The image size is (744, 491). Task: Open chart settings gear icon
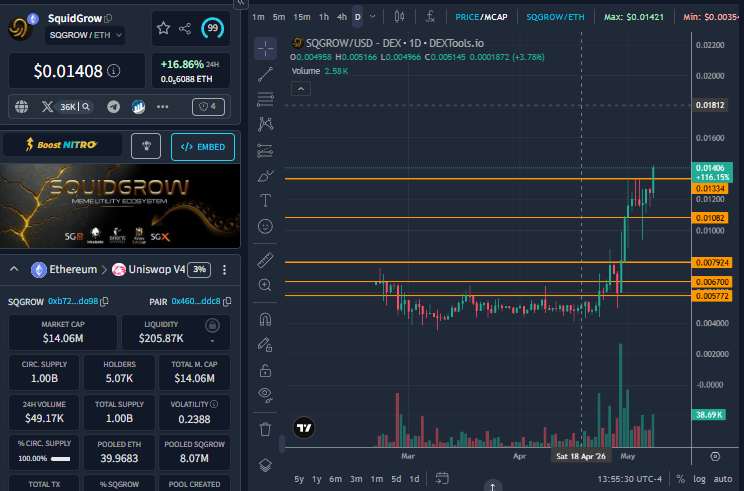tap(715, 456)
